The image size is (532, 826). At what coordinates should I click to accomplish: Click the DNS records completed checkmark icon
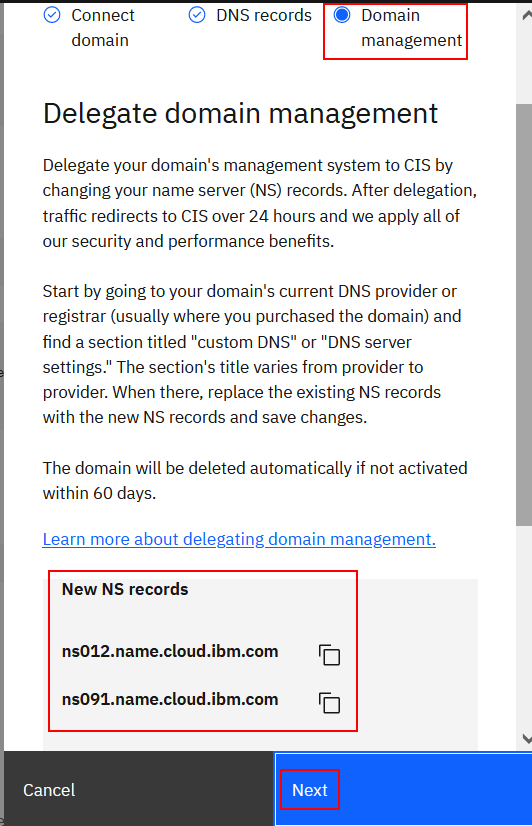197,15
